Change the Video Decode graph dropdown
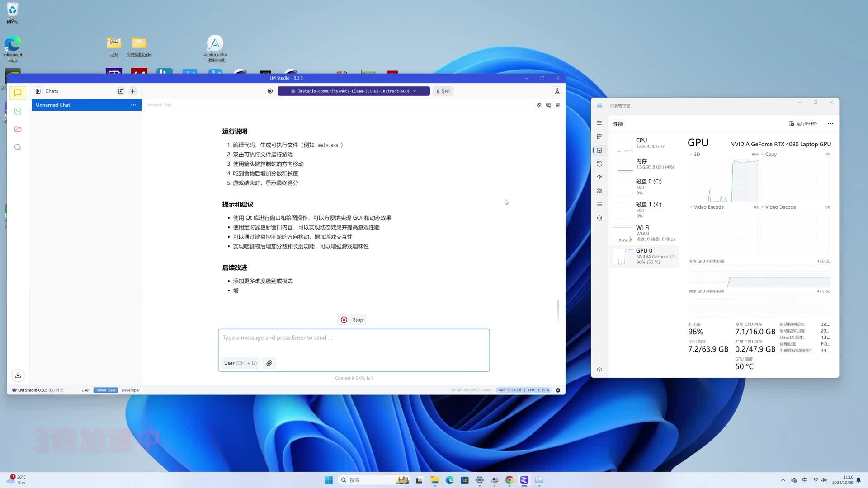This screenshot has width=868, height=488. 778,207
